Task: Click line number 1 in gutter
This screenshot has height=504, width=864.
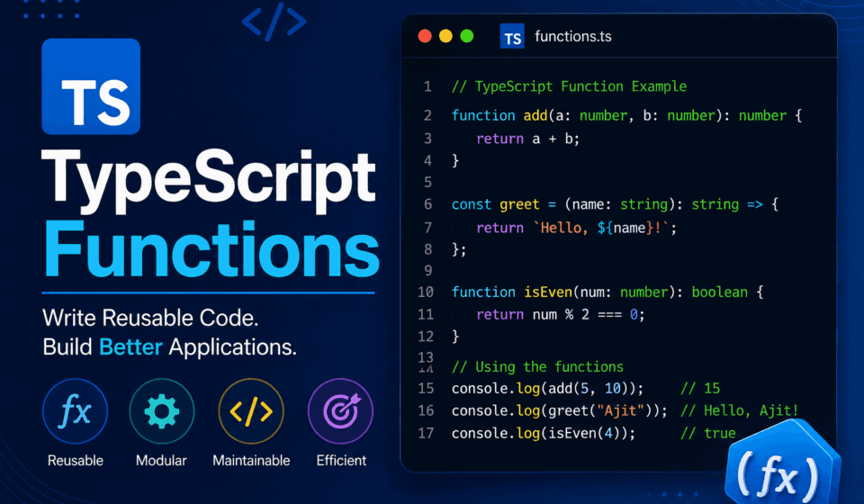Action: (x=427, y=86)
